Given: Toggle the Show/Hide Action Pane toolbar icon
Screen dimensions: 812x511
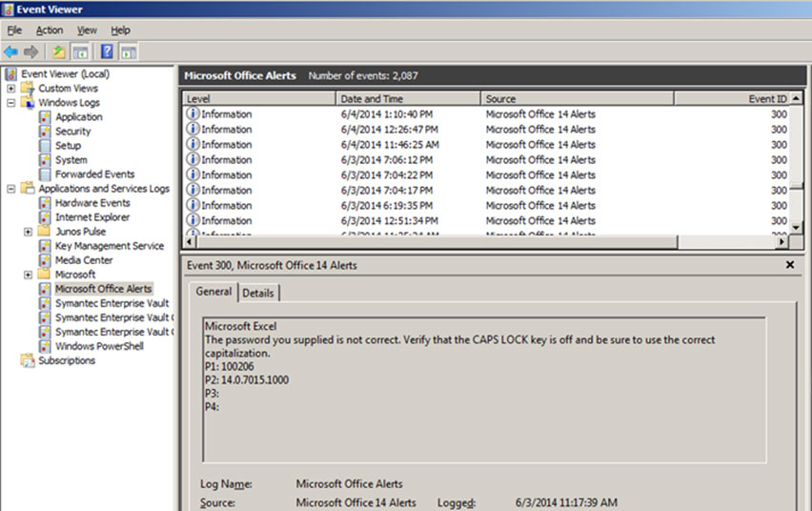Looking at the screenshot, I should pos(128,51).
